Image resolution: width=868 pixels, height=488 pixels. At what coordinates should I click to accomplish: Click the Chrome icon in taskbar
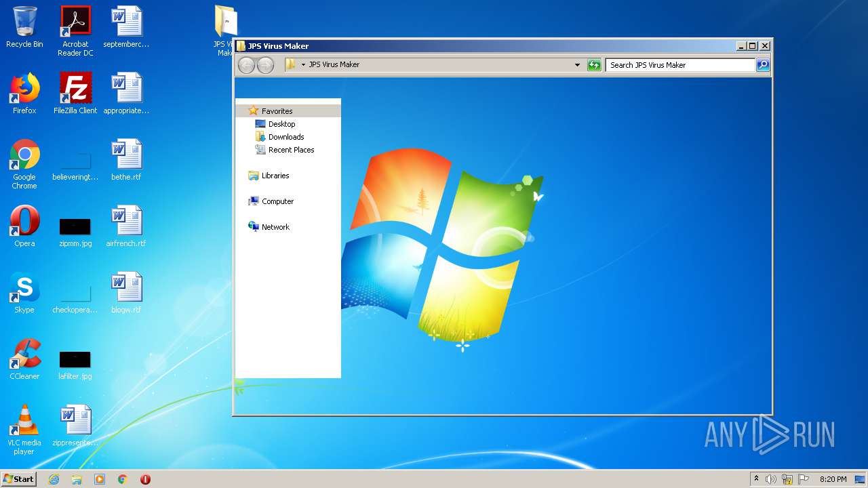123,479
